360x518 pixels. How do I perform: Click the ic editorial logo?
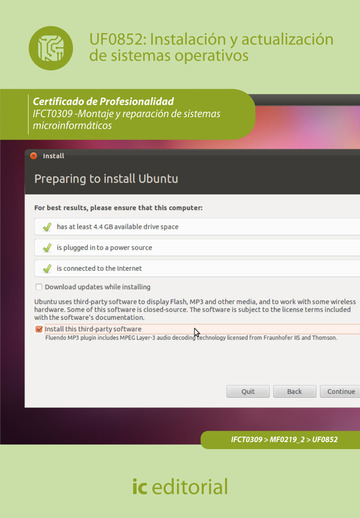(x=180, y=486)
